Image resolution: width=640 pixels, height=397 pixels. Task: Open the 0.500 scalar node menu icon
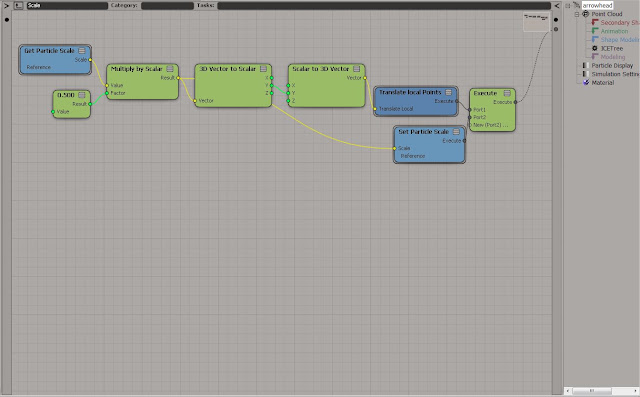(x=82, y=95)
